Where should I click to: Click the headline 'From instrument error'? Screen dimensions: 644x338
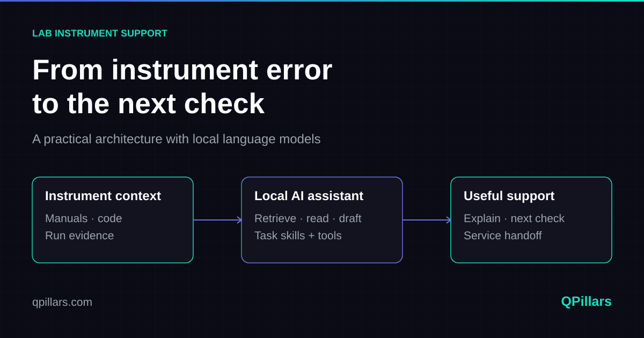pos(182,70)
